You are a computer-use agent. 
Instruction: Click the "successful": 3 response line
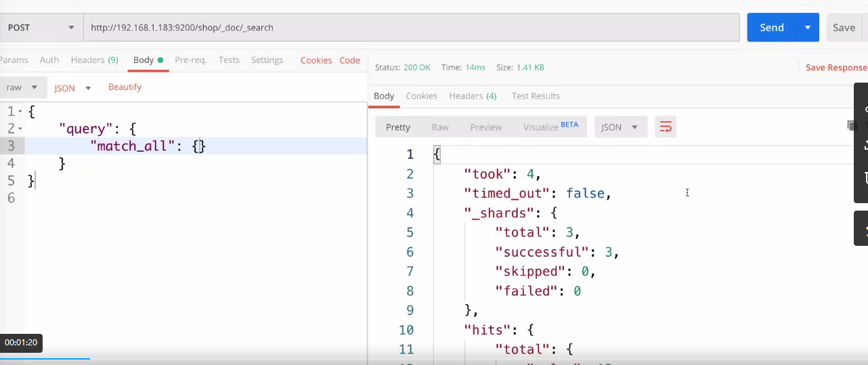(557, 253)
